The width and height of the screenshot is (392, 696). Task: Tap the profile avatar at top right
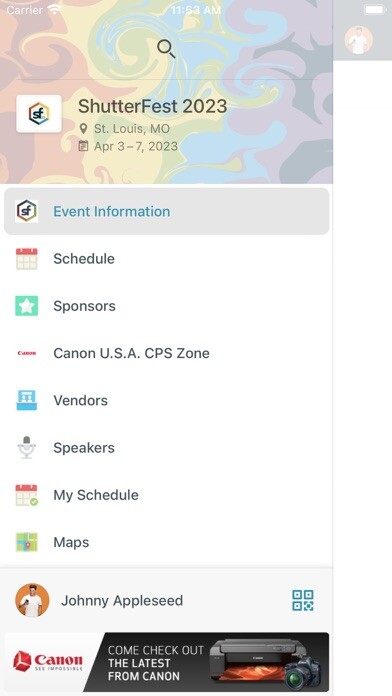click(x=359, y=40)
